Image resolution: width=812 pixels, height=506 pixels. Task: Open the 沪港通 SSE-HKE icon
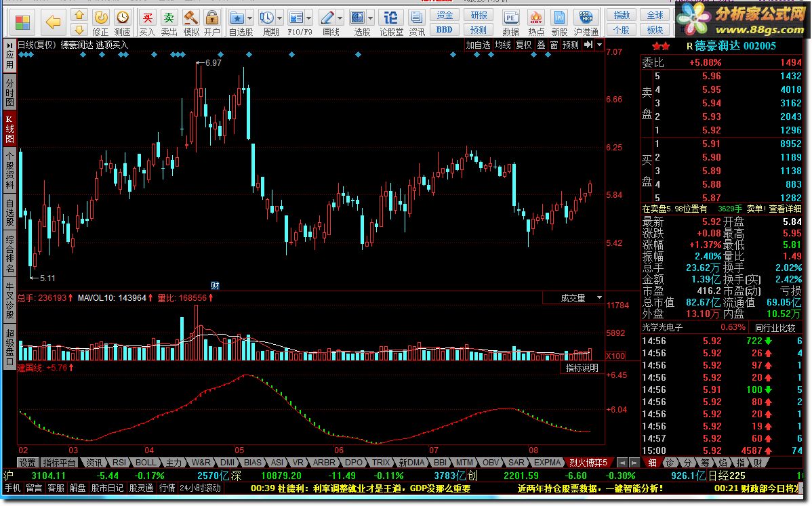[x=586, y=24]
